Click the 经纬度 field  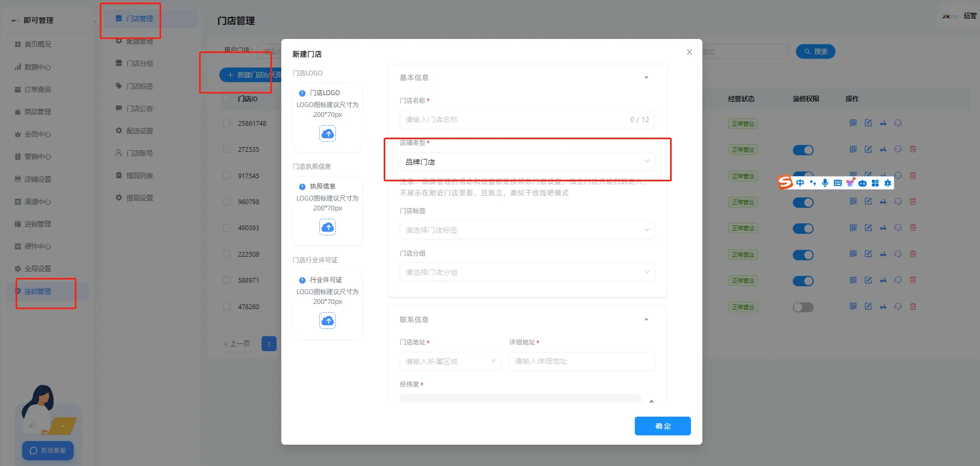(x=520, y=398)
